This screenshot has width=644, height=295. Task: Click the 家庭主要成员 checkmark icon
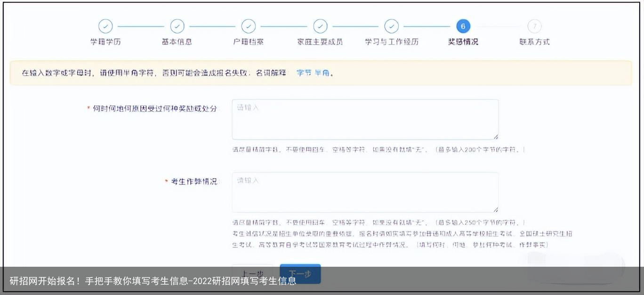coord(321,26)
